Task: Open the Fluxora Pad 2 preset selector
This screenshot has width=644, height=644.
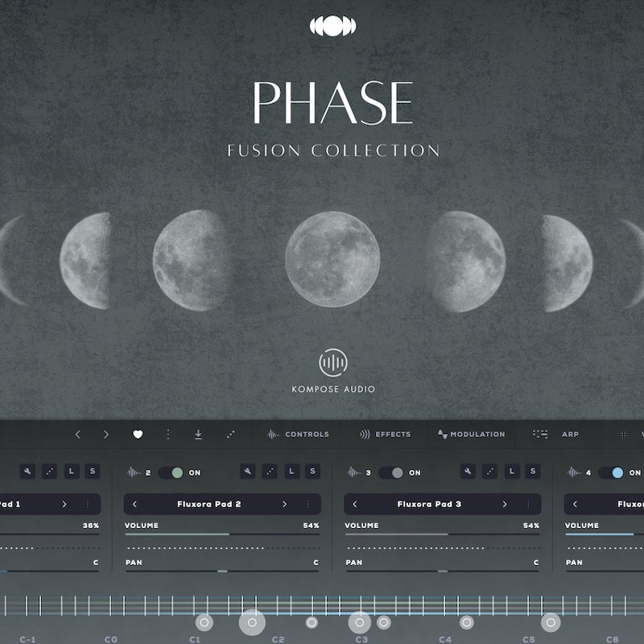Action: 209,504
